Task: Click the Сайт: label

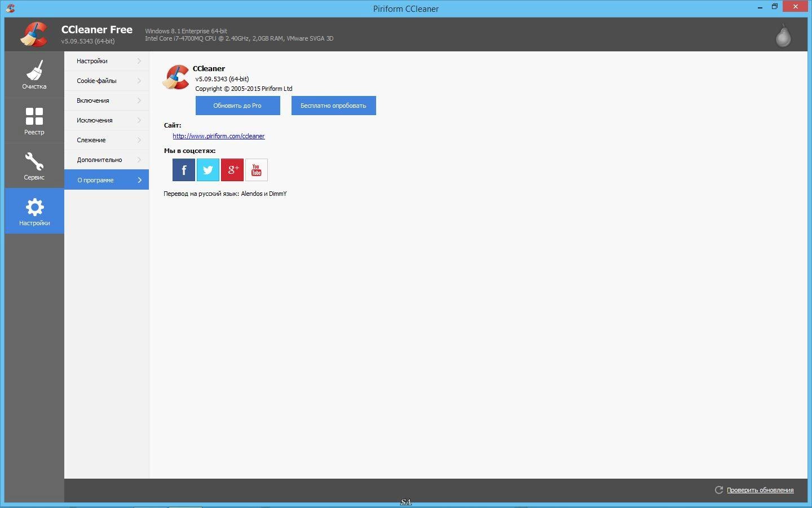Action: [x=173, y=125]
